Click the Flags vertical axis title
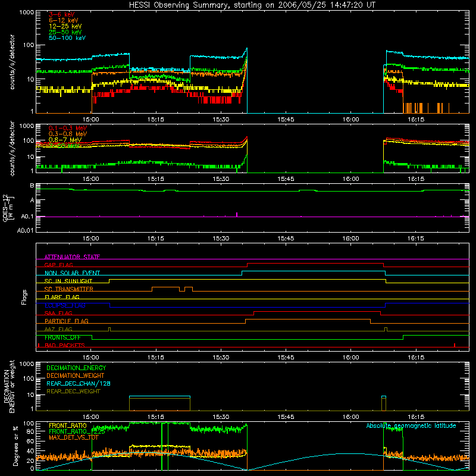The height and width of the screenshot is (476, 476). click(x=24, y=297)
